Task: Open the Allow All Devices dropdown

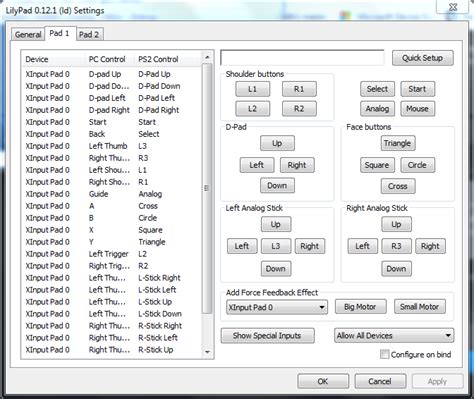Action: click(394, 336)
